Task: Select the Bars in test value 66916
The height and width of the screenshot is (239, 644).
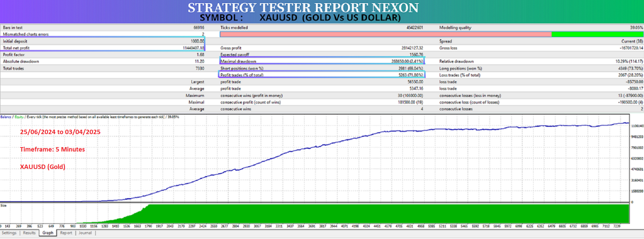Action: pyautogui.click(x=199, y=27)
